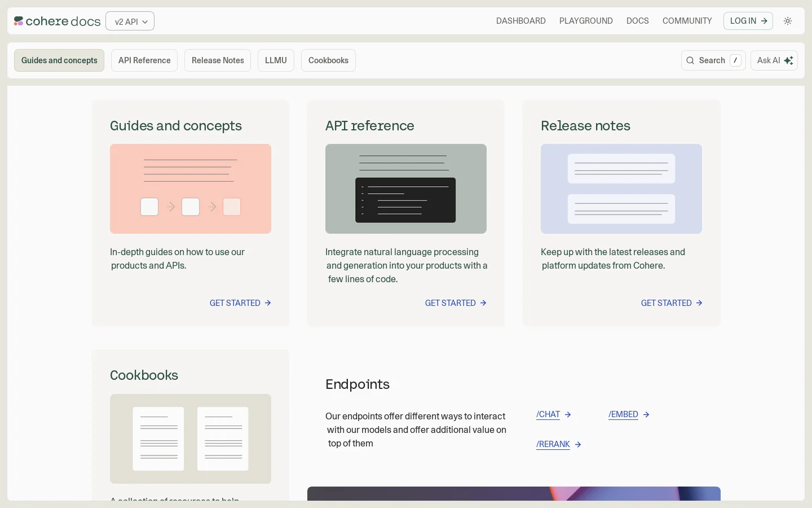Click the slash shortcut badge in Search
The width and height of the screenshot is (812, 508).
(x=735, y=60)
